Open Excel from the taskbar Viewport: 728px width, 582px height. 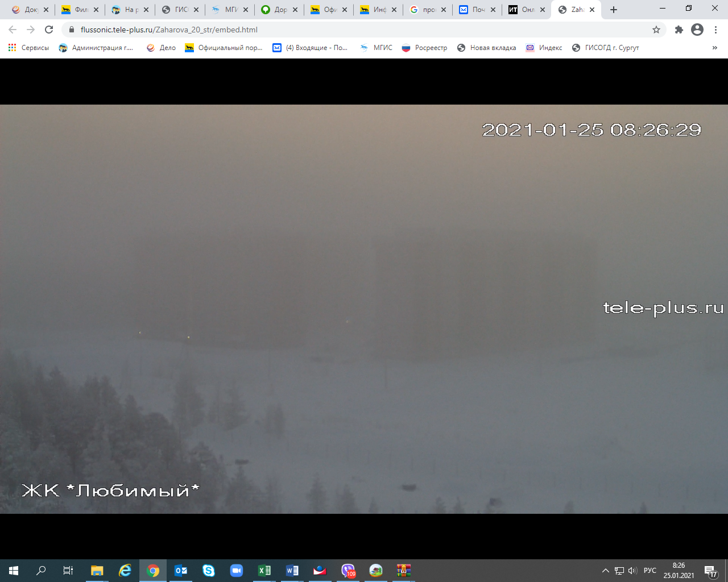(x=264, y=571)
